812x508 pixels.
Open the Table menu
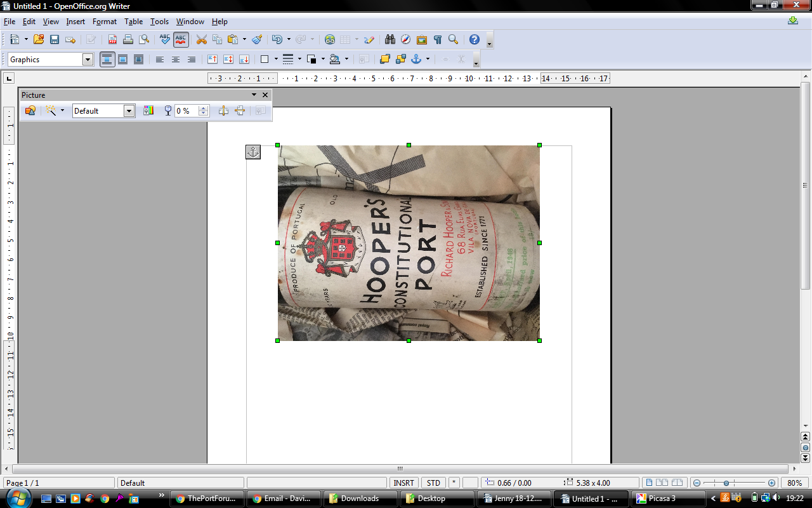click(x=133, y=22)
